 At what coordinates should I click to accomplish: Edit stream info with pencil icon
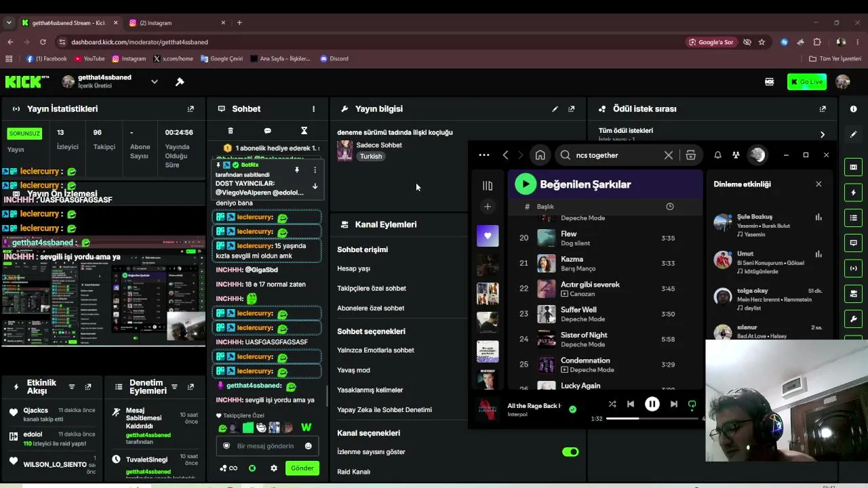coord(555,108)
